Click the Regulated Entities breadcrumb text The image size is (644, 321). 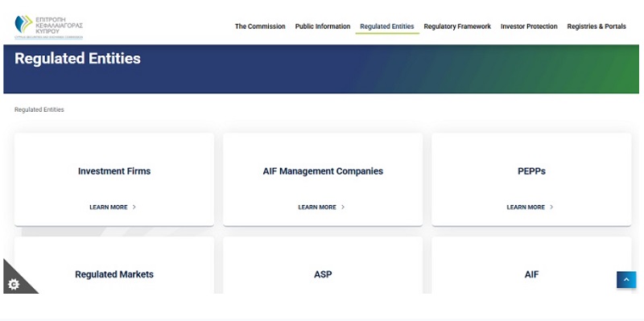pyautogui.click(x=39, y=109)
